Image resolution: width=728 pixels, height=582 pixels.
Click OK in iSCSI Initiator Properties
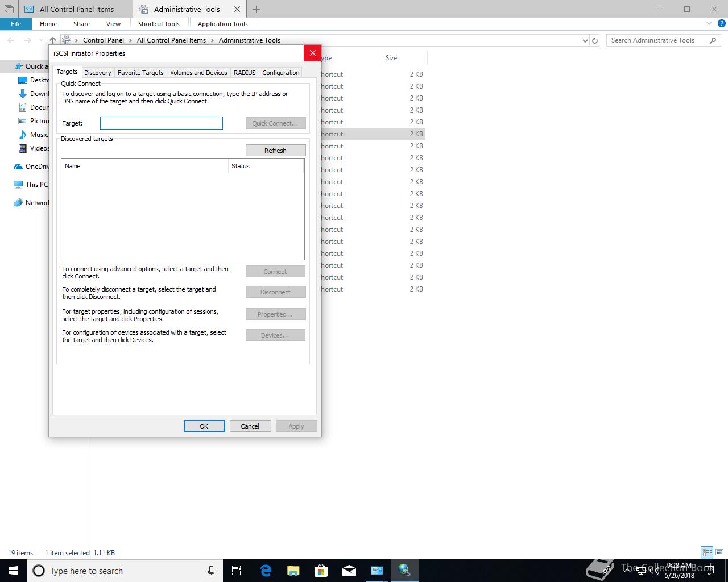click(204, 426)
